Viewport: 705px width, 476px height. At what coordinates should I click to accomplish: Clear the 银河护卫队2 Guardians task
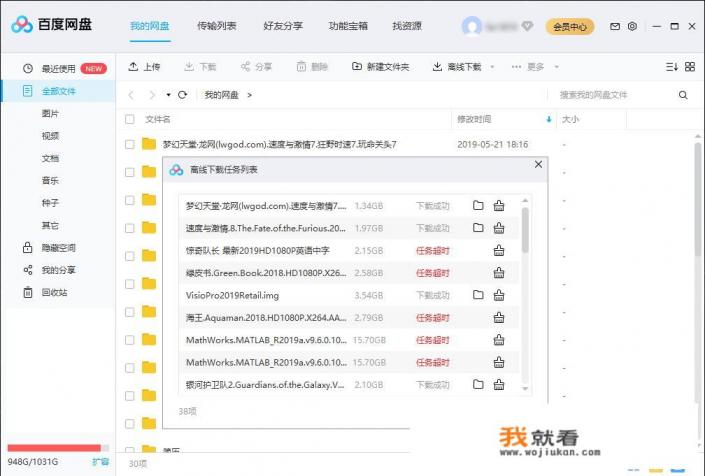[x=499, y=385]
